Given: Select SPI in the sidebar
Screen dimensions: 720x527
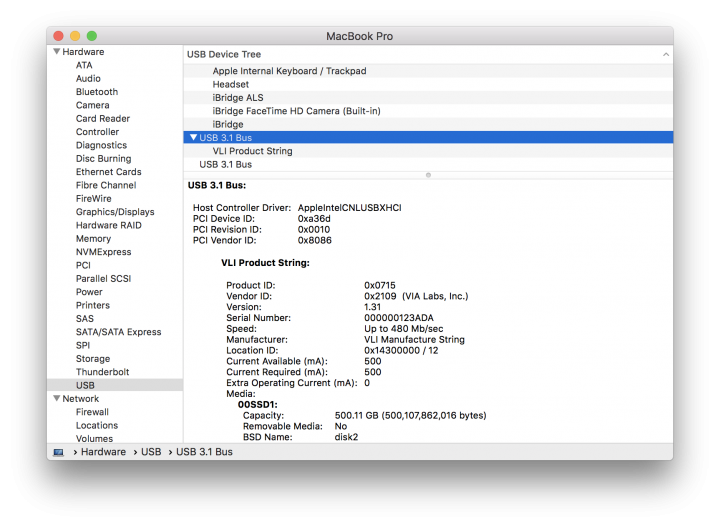Looking at the screenshot, I should (x=83, y=345).
